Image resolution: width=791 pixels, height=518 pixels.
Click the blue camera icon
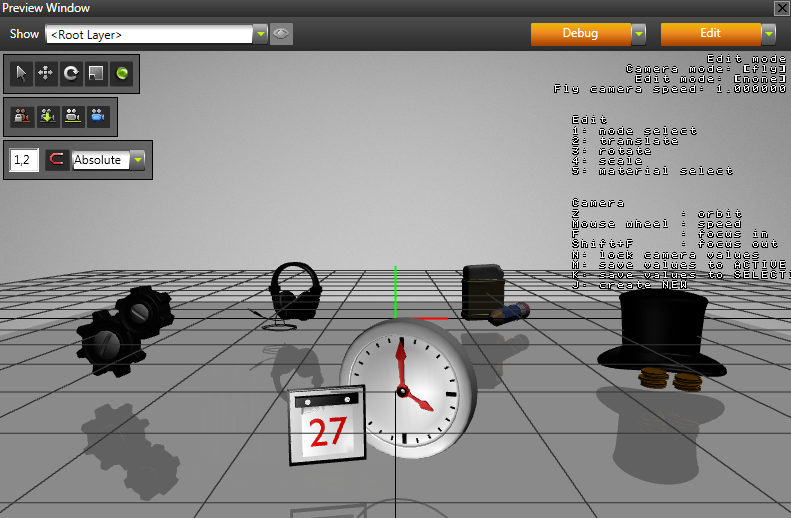coord(97,116)
